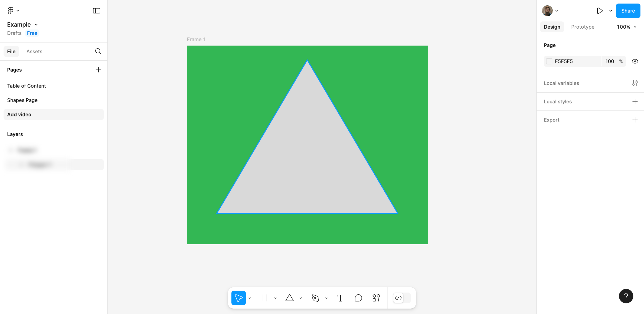Click the blue Share button

pyautogui.click(x=628, y=11)
